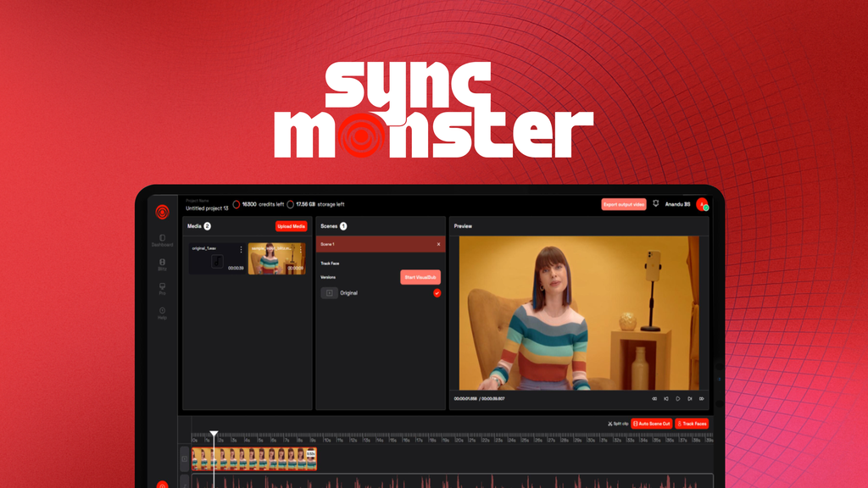Screen dimensions: 868x488
Task: Open the options menu on original_1.wav
Action: point(241,250)
